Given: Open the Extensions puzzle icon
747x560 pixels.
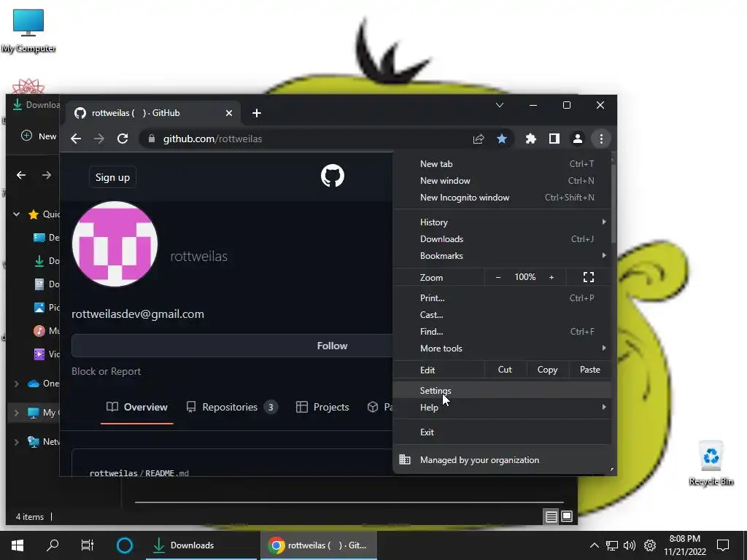Looking at the screenshot, I should pyautogui.click(x=531, y=139).
